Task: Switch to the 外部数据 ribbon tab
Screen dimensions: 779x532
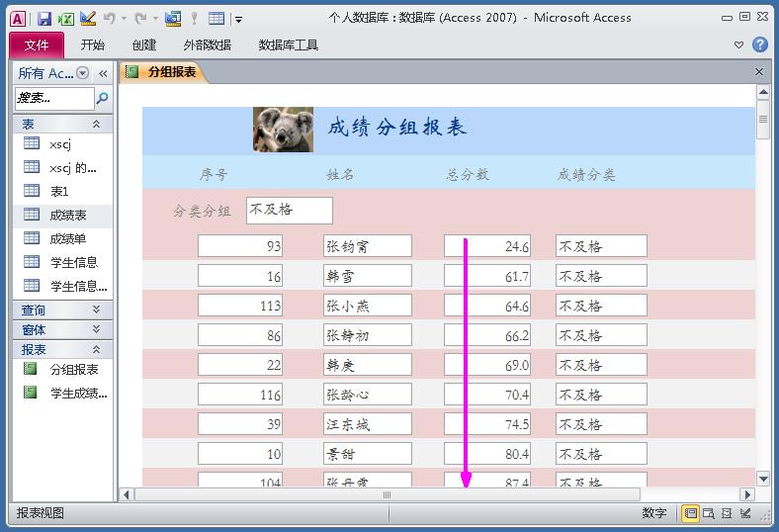Action: 208,45
